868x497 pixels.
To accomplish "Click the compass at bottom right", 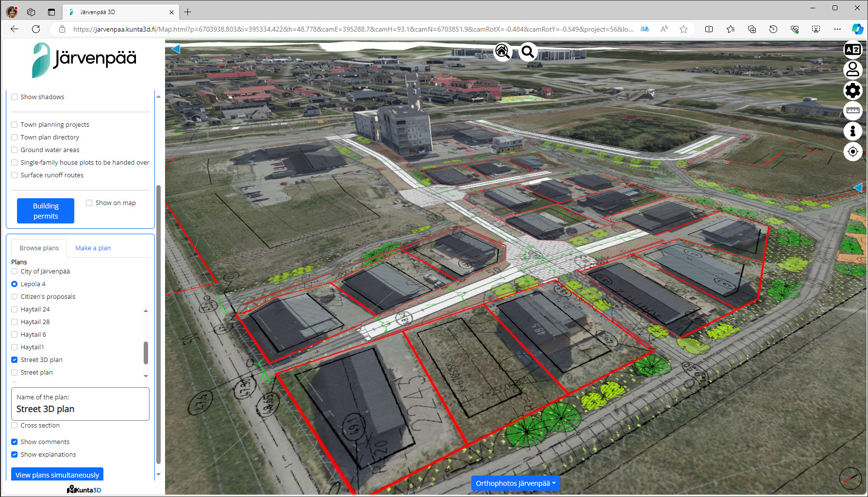I will click(851, 478).
